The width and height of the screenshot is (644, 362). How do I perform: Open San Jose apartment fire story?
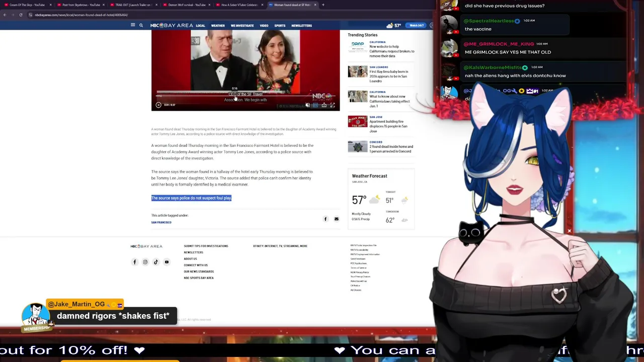tap(388, 126)
